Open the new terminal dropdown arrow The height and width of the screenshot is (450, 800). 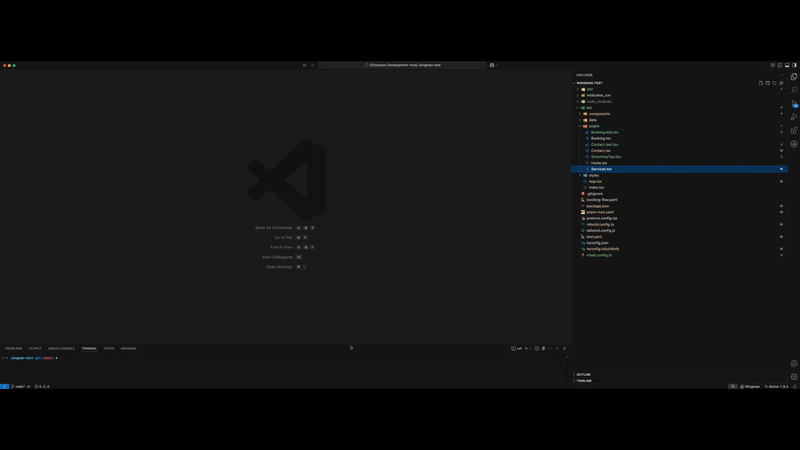click(531, 348)
